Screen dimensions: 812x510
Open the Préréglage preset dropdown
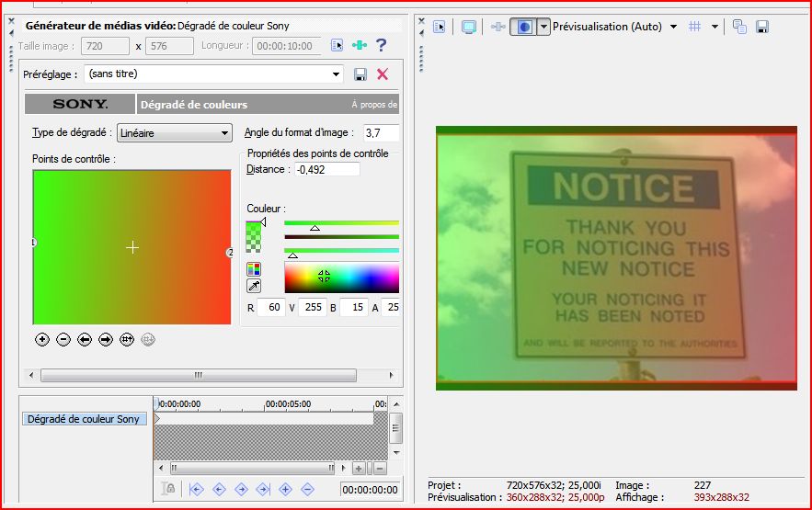tap(337, 74)
